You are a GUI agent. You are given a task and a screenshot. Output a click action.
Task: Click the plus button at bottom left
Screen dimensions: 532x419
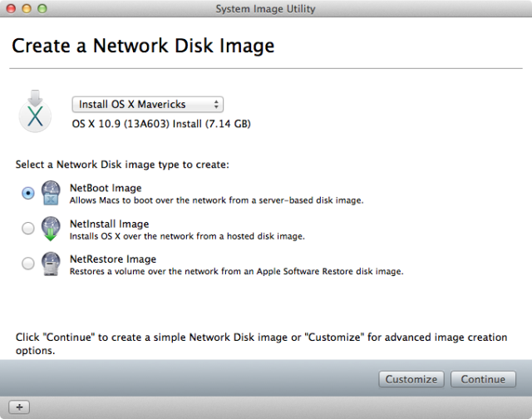point(19,407)
